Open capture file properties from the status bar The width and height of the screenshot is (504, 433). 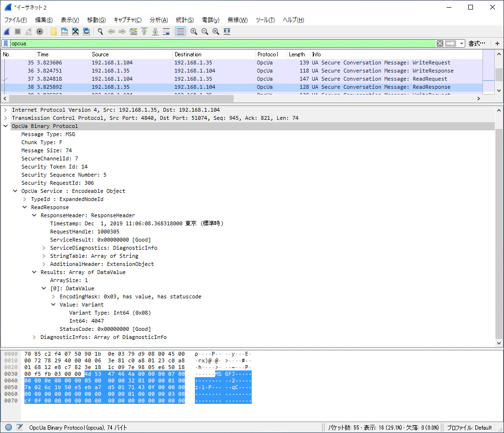(20, 427)
